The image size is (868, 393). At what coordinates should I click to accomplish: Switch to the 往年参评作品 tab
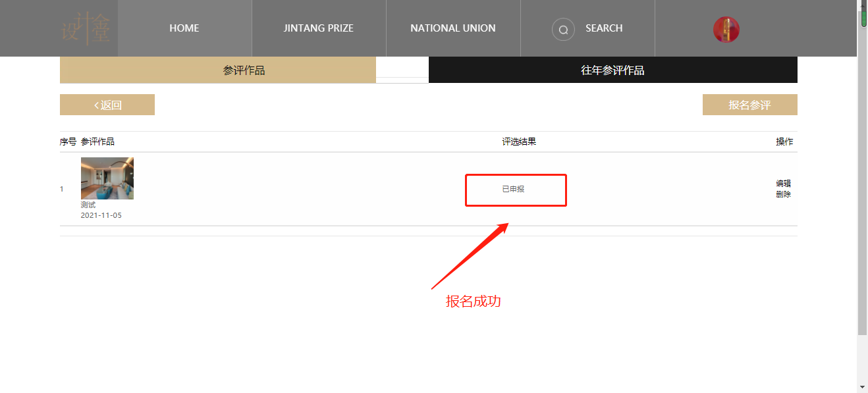click(x=613, y=70)
